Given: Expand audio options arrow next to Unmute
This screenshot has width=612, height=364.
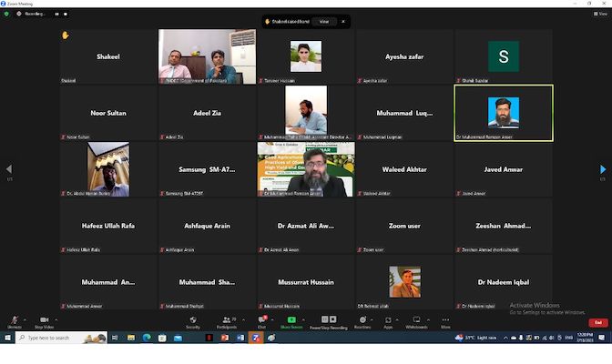Looking at the screenshot, I should pos(25,319).
